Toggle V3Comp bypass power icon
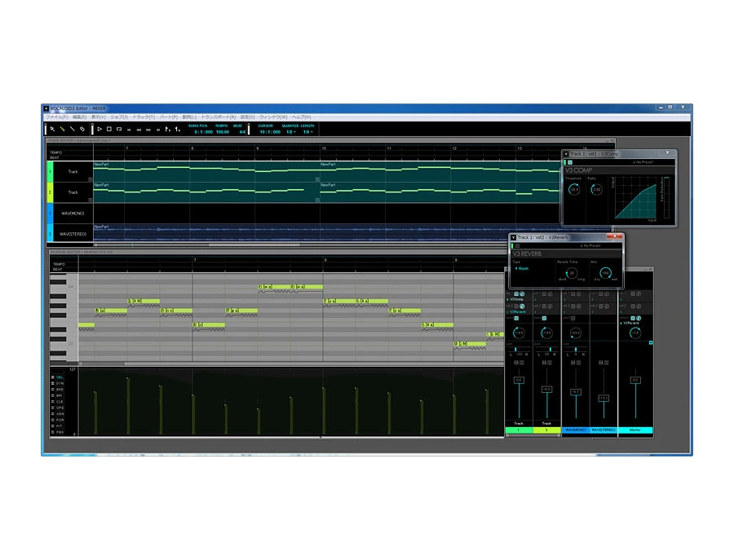 (570, 162)
